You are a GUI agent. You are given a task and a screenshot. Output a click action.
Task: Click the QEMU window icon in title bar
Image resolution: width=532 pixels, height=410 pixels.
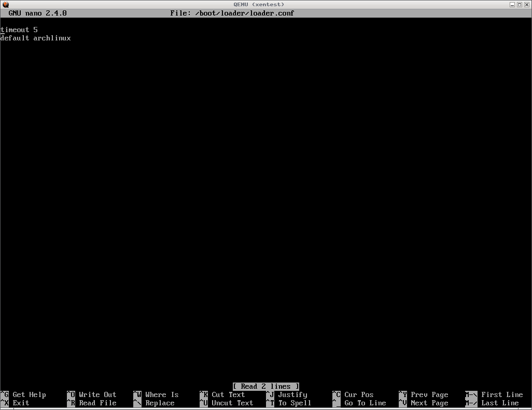pyautogui.click(x=5, y=4)
